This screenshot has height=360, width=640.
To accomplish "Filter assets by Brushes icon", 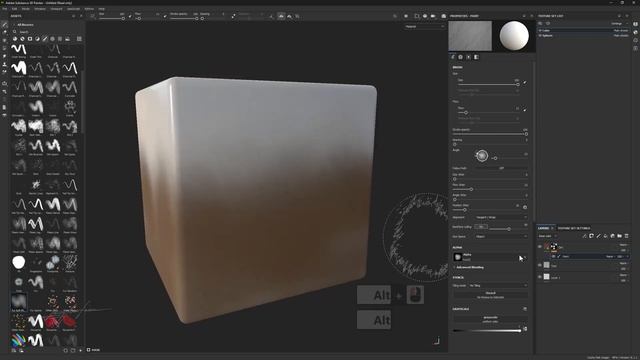I will [x=45, y=39].
